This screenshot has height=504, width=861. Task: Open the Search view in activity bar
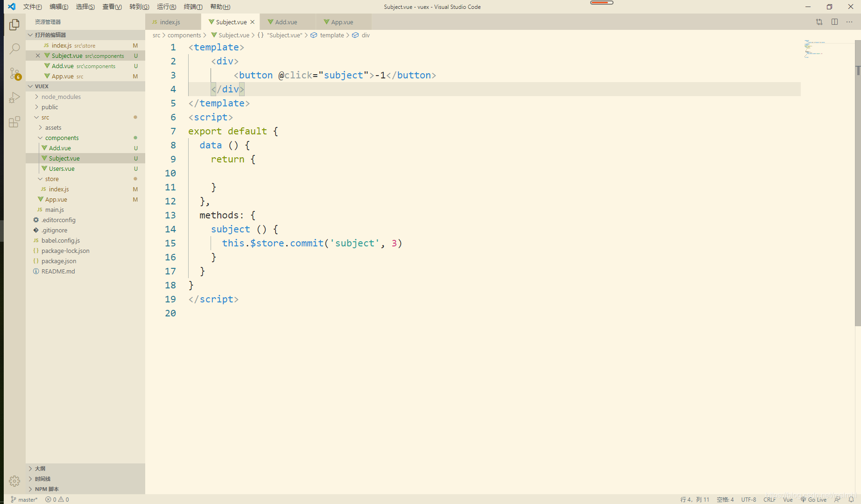14,49
